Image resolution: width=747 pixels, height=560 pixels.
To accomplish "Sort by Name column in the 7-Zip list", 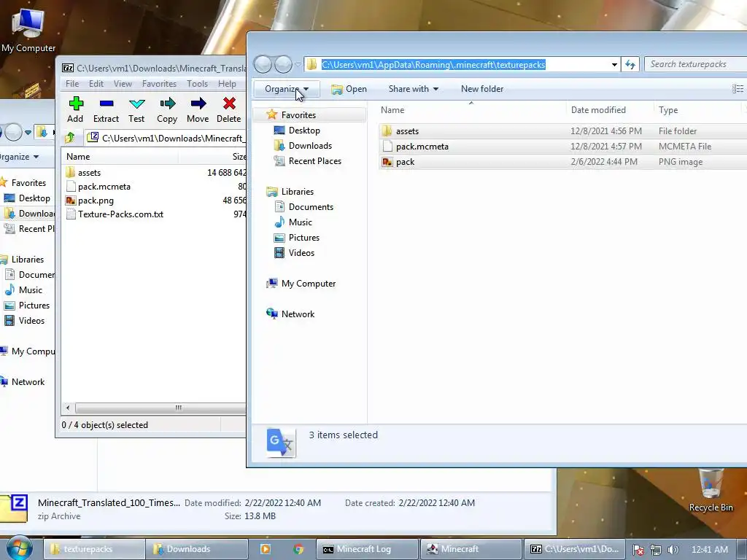I will coord(120,157).
